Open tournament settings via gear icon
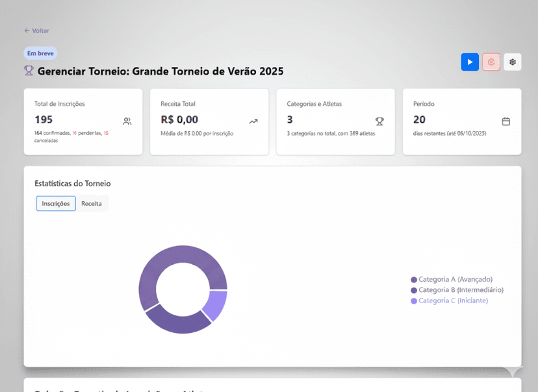Image resolution: width=538 pixels, height=392 pixels. (x=512, y=62)
